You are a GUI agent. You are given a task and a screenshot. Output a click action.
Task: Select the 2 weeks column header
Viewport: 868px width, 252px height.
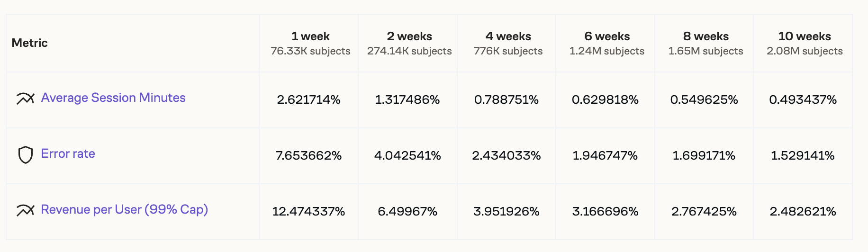coord(409,36)
